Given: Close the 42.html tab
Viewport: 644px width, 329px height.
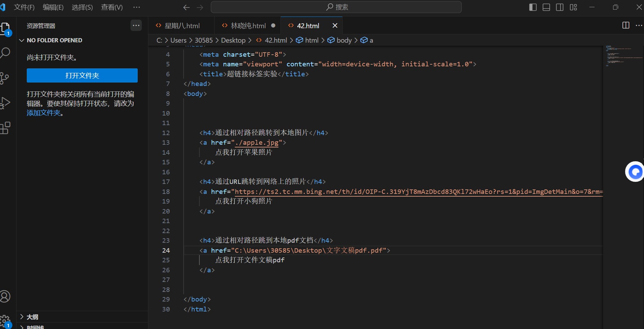Looking at the screenshot, I should [x=335, y=25].
